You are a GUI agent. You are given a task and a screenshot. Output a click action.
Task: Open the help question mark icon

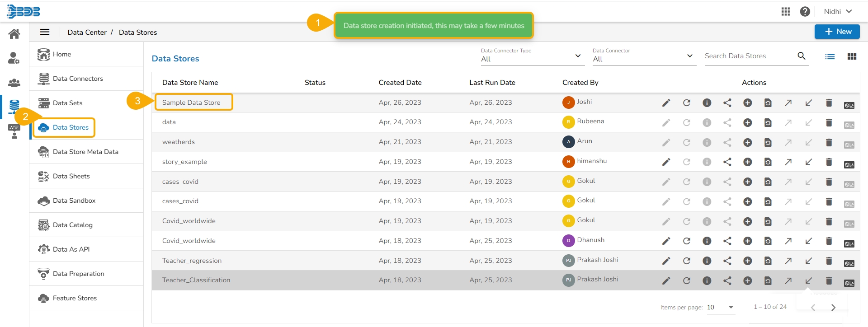click(805, 12)
